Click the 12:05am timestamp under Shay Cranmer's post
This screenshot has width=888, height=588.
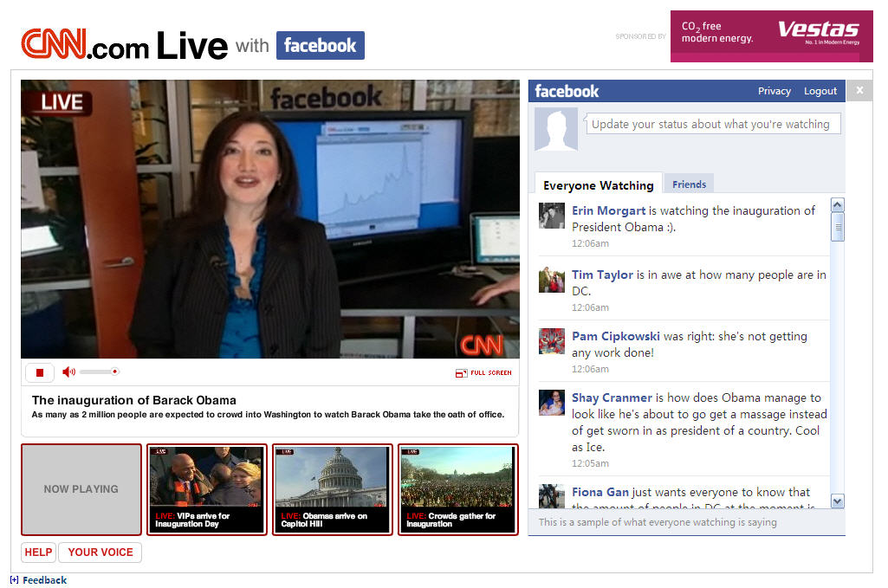pyautogui.click(x=590, y=463)
